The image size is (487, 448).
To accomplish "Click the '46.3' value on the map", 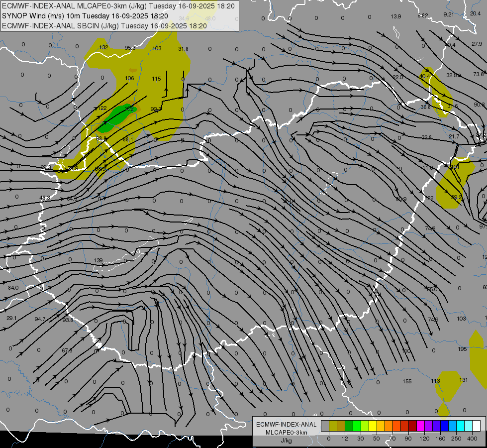I will (45, 198).
